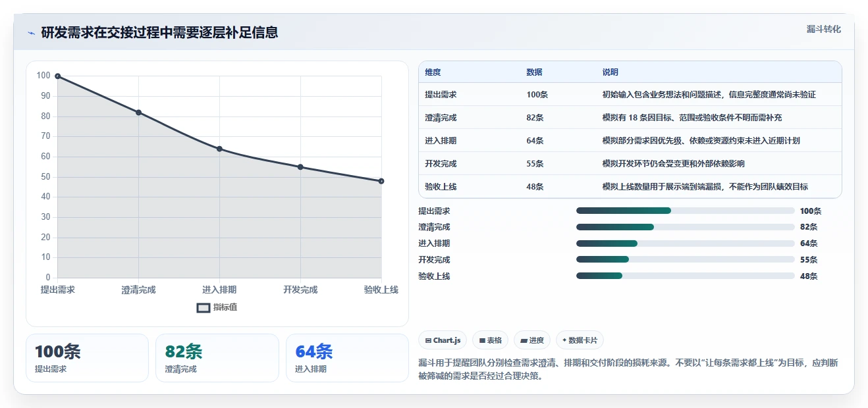Screen dimensions: 868x408
Task: Click the chart data point at 提出需求
Action: [58, 76]
